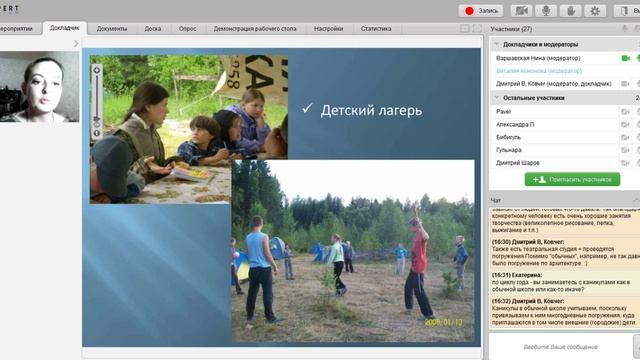
Task: Select participant Pavel
Action: pos(503,111)
